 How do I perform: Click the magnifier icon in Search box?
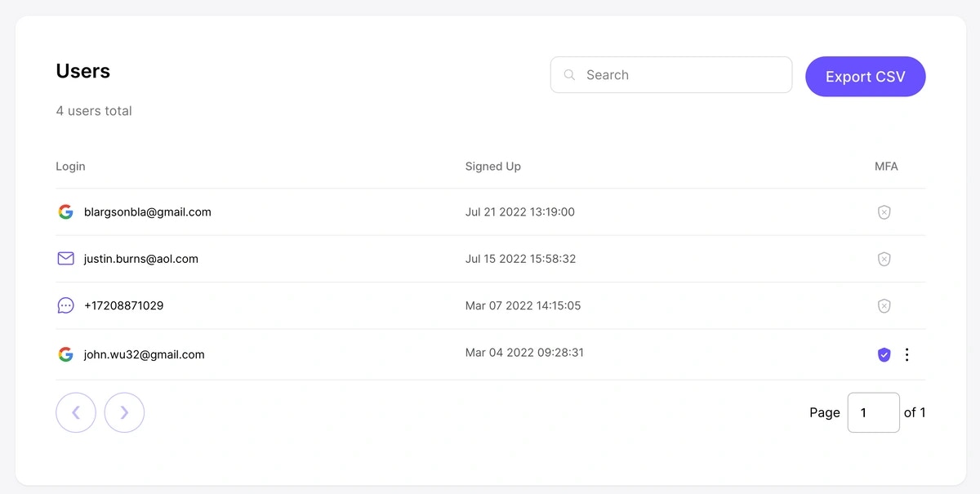coord(570,75)
